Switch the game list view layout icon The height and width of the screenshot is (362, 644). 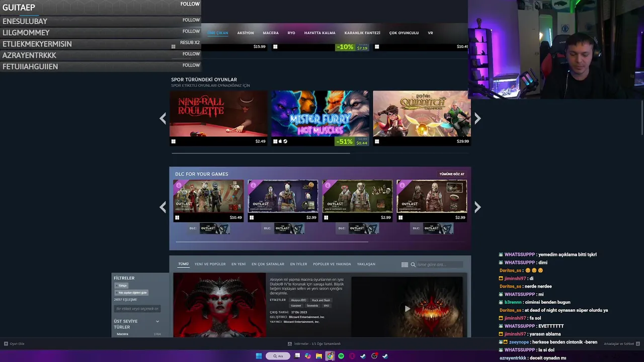(405, 264)
